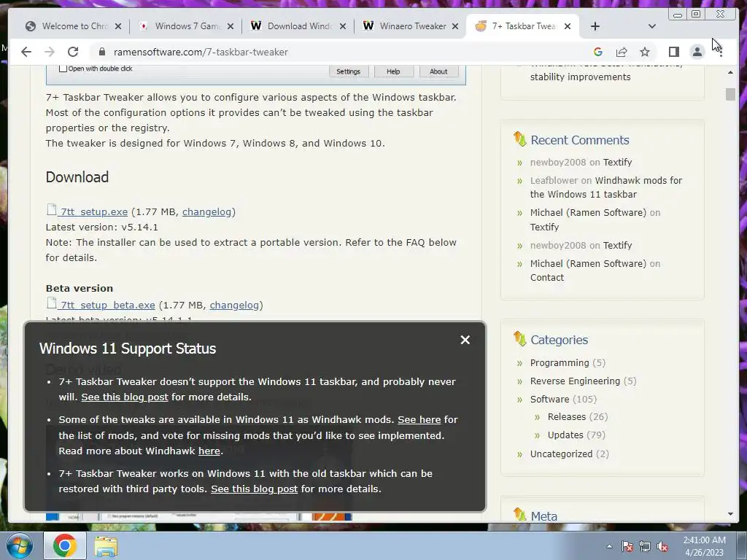
Task: Click the Chrome taskbar icon
Action: (x=65, y=545)
